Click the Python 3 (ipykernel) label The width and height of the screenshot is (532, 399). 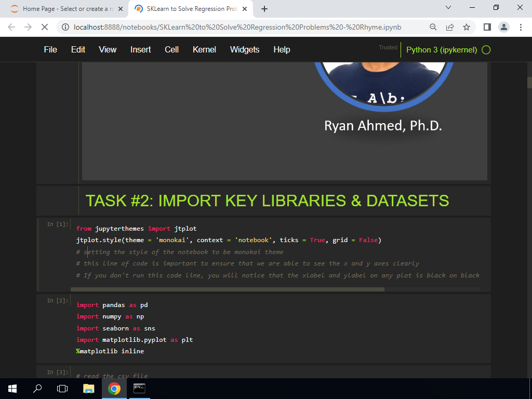pyautogui.click(x=442, y=50)
